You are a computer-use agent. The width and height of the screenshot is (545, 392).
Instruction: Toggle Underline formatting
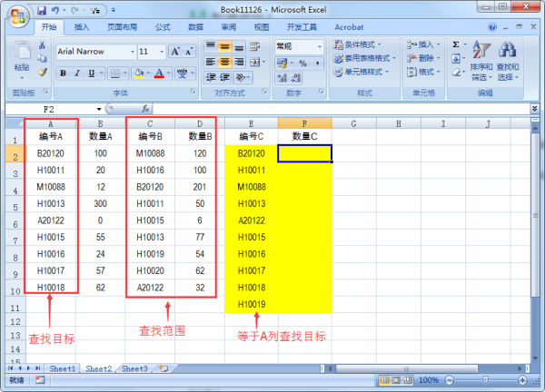pyautogui.click(x=91, y=73)
